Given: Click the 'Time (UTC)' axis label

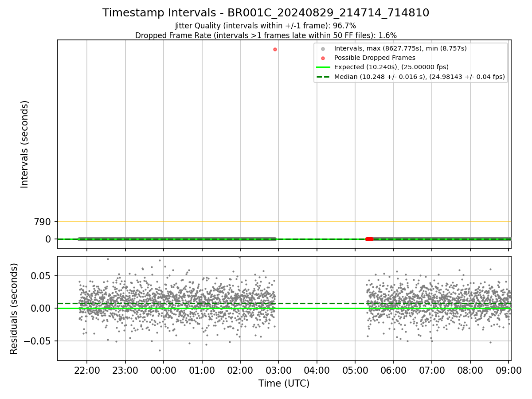Looking at the screenshot, I should point(284,383).
